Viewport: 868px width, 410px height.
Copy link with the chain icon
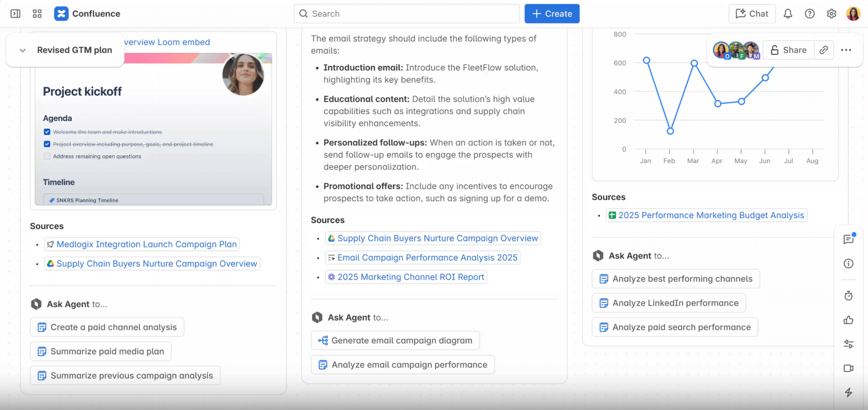pyautogui.click(x=824, y=50)
